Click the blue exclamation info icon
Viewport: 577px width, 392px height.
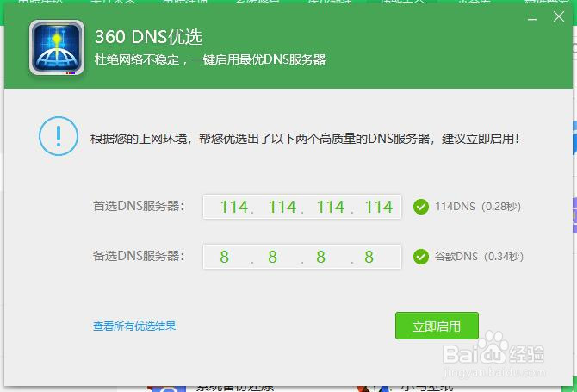coord(59,136)
